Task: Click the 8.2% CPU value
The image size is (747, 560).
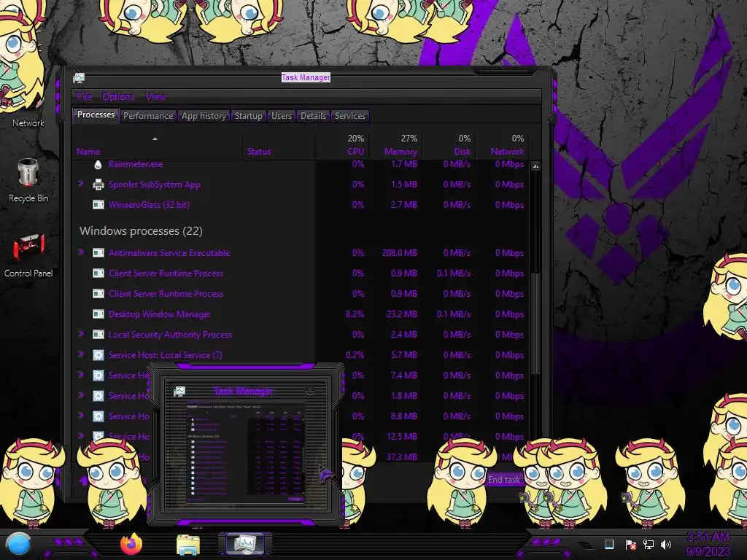Action: 355,314
